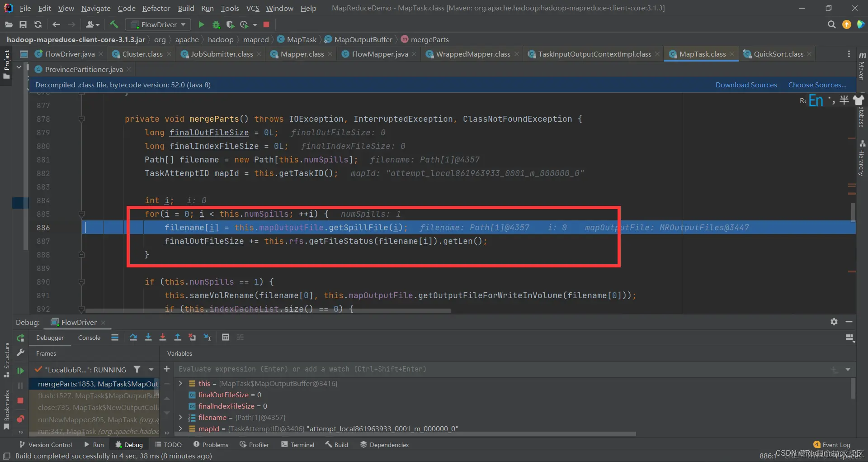The height and width of the screenshot is (462, 868).
Task: Toggle tool window bars icon at bottom-left corner
Action: coord(7,456)
